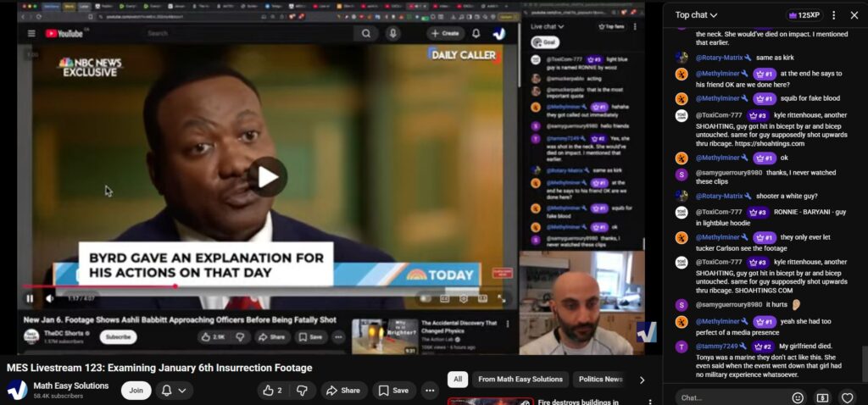Select the 'All' filter chip

[x=458, y=380]
